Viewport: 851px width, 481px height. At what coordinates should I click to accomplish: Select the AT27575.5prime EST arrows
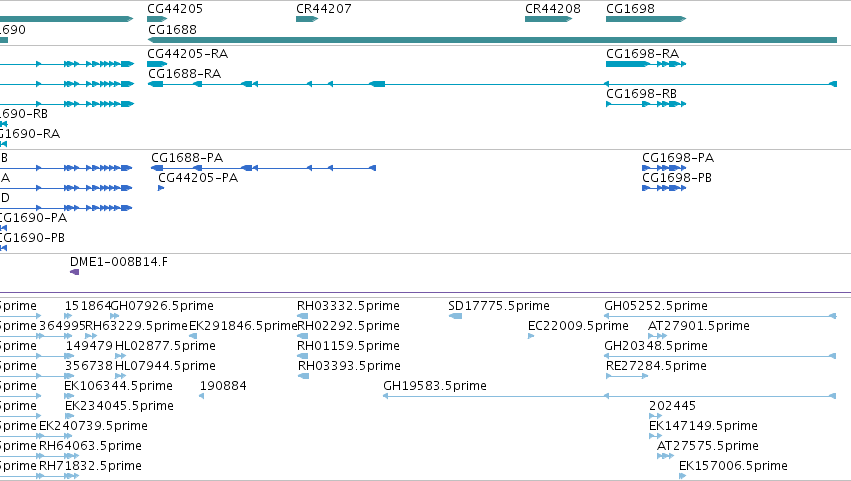[665, 456]
